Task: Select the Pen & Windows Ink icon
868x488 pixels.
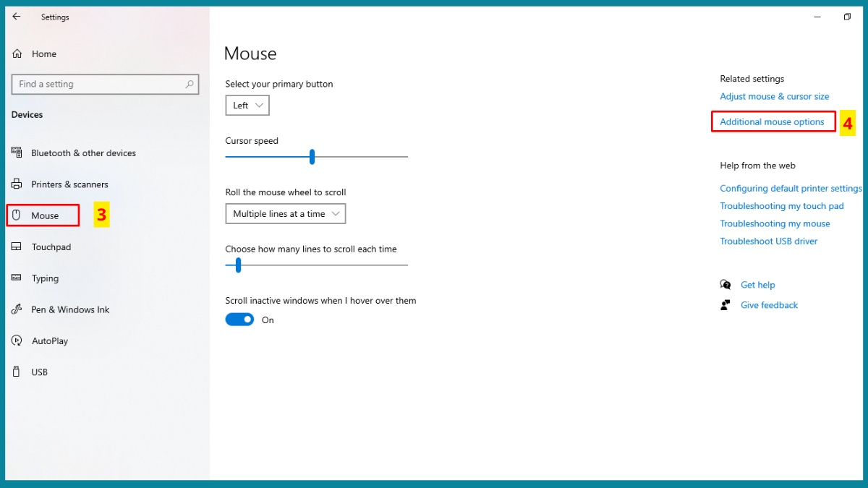Action: point(17,309)
